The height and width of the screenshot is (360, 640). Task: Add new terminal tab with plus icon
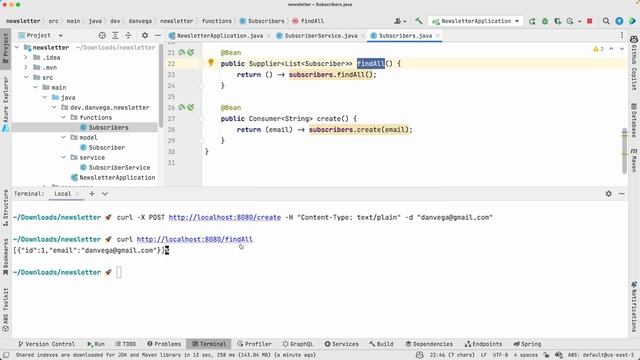92,193
